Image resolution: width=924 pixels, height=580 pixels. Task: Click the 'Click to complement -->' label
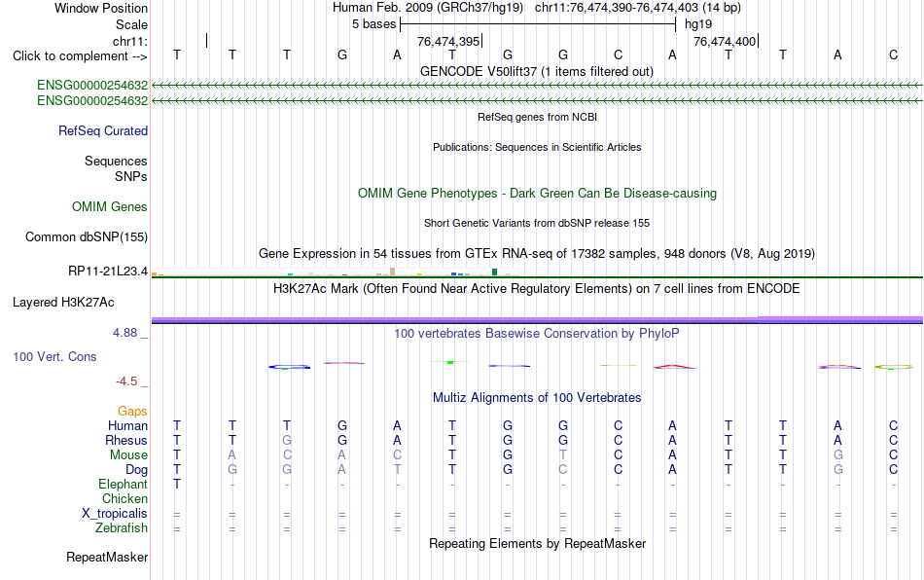pyautogui.click(x=80, y=56)
